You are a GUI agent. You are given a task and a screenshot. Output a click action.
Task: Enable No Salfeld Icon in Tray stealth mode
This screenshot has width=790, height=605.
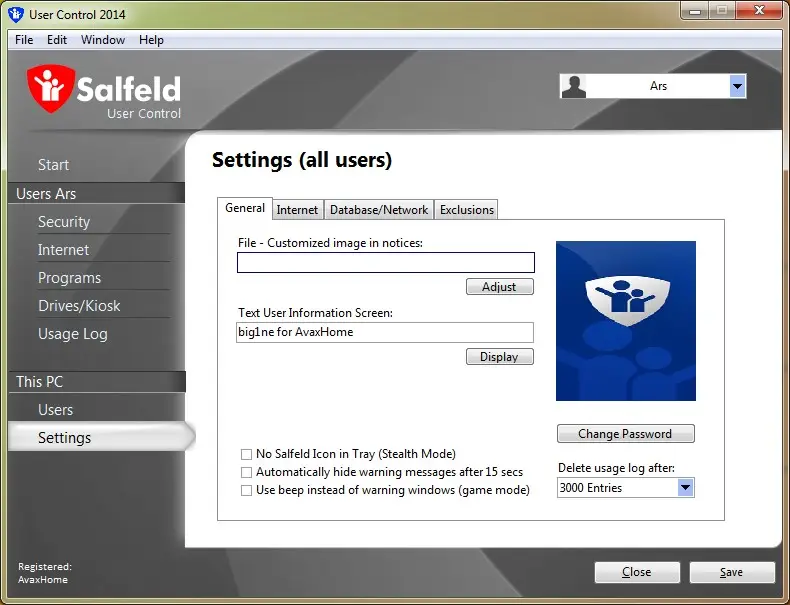(246, 454)
